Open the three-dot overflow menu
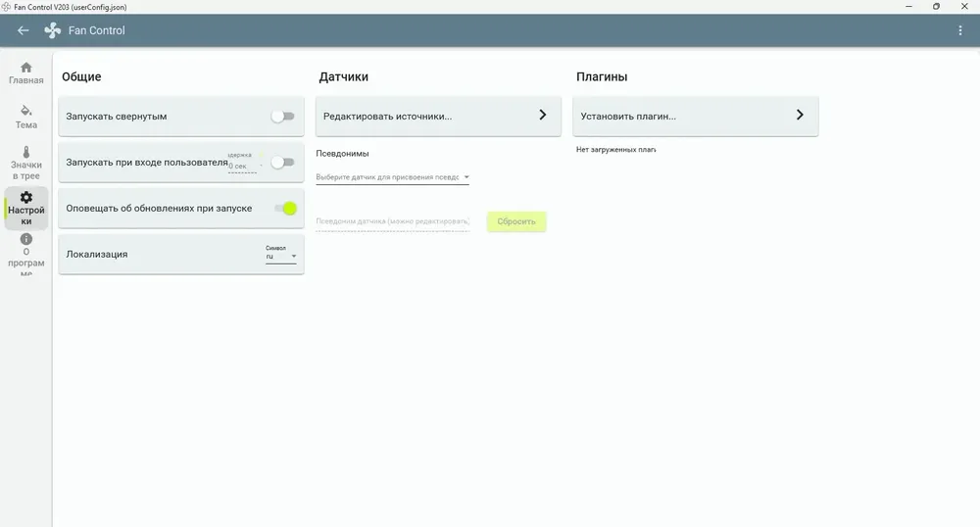The image size is (980, 527). (960, 30)
